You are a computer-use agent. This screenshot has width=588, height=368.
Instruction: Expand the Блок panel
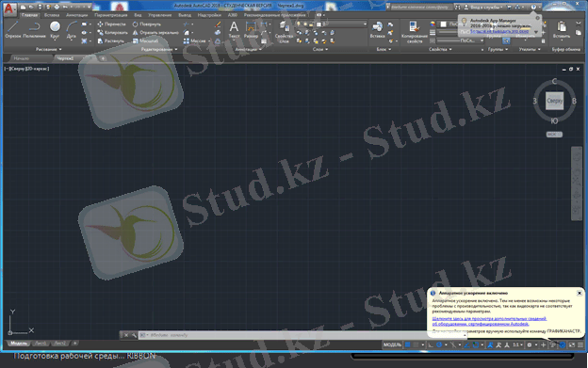pyautogui.click(x=384, y=49)
